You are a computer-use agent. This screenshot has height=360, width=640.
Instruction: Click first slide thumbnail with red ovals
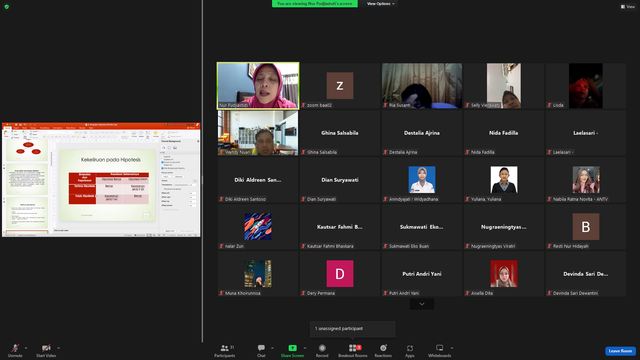tap(27, 149)
